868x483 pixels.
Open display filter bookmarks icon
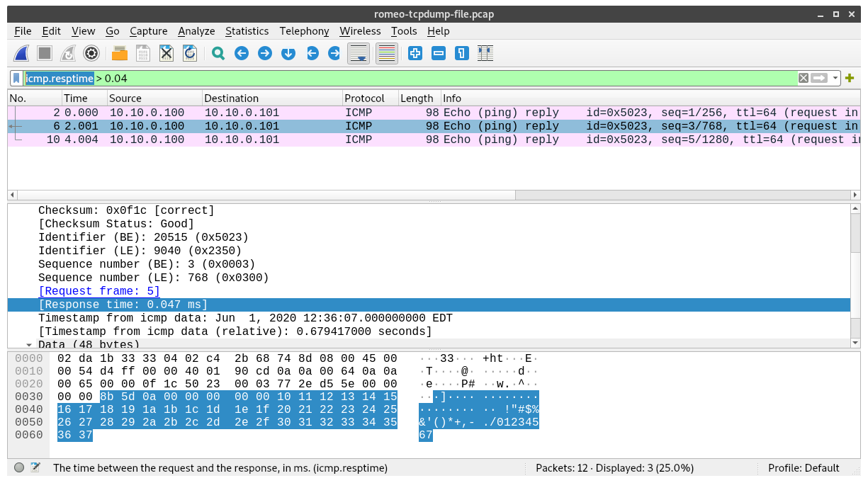(16, 78)
